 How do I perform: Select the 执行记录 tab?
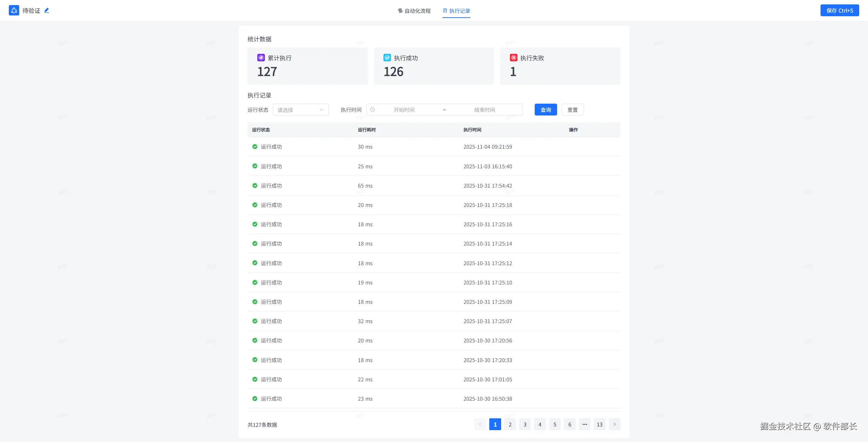pyautogui.click(x=456, y=11)
